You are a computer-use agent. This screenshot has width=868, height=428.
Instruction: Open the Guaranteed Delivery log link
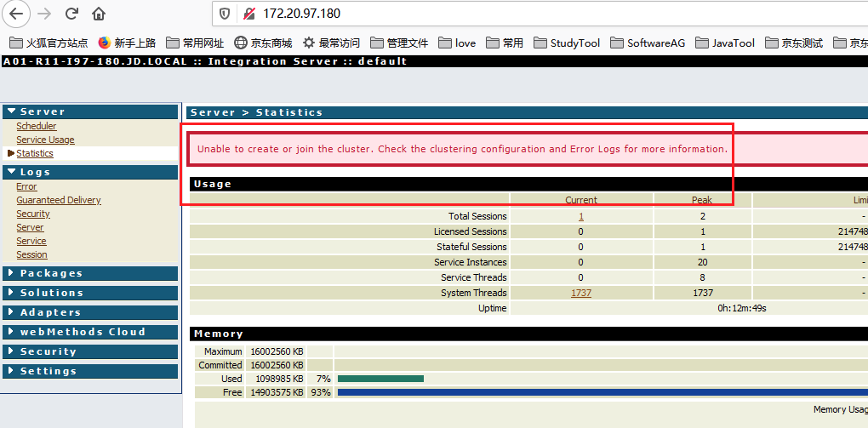click(x=59, y=201)
